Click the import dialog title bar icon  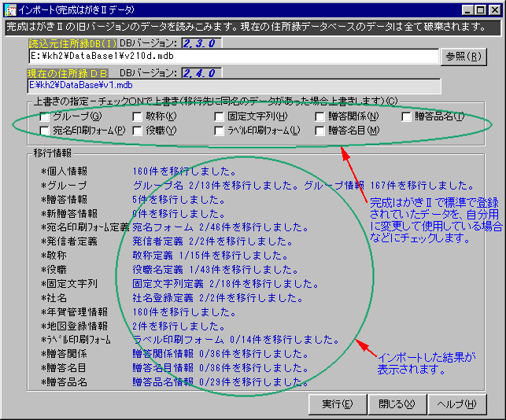pos(8,9)
